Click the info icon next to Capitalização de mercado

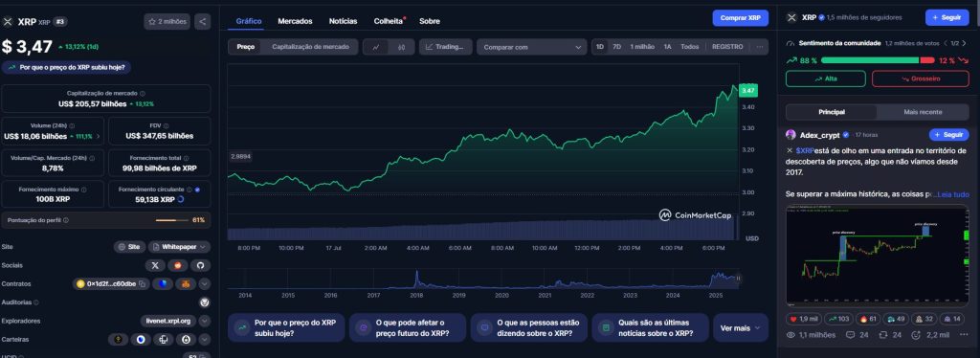click(x=143, y=93)
